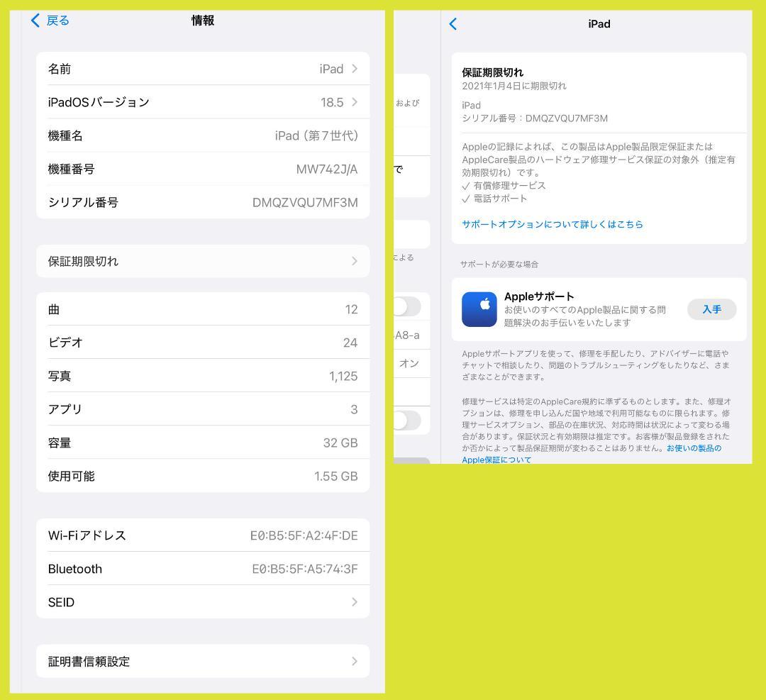This screenshot has height=700, width=766.
Task: Enable the upper toggle switch in the middle panel
Action: [x=409, y=306]
